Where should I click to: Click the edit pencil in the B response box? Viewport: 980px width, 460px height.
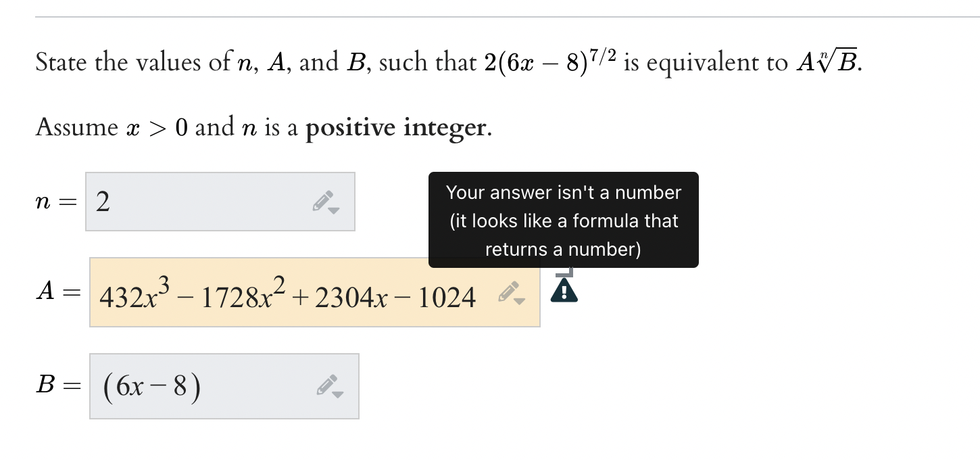[x=326, y=384]
